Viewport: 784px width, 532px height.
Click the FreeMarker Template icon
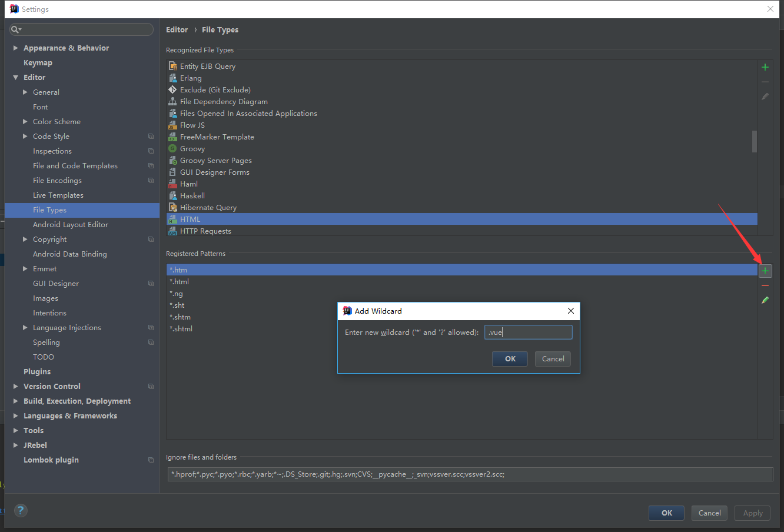click(x=172, y=137)
